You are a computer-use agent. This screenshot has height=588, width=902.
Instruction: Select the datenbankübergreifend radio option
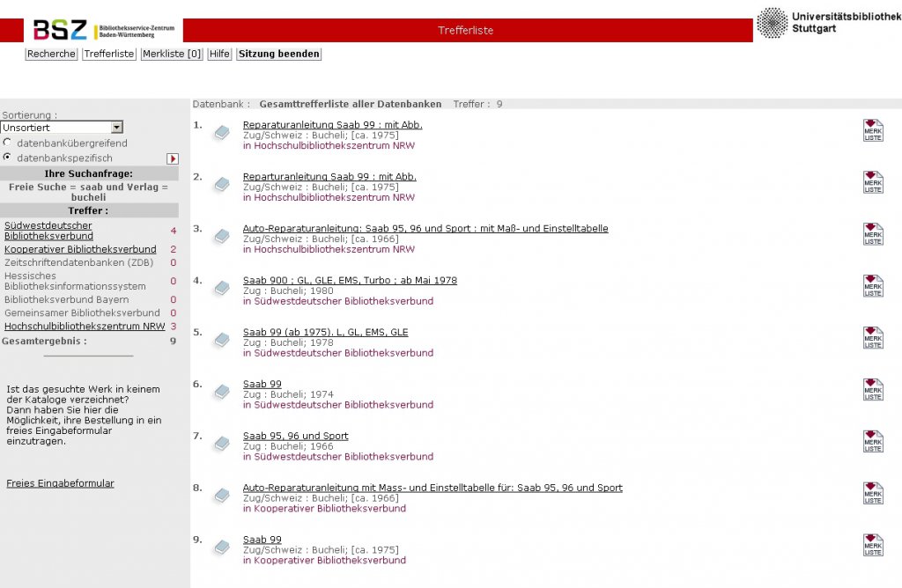(7, 142)
